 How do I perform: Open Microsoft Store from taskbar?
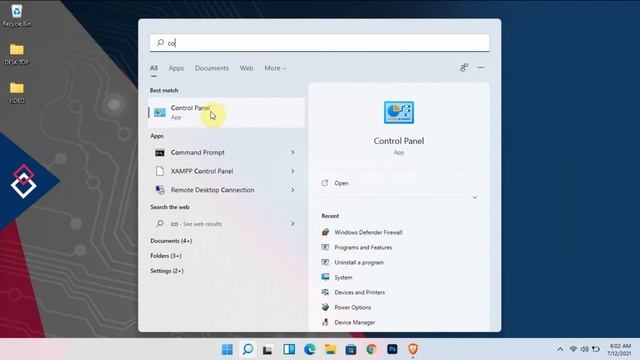point(351,350)
